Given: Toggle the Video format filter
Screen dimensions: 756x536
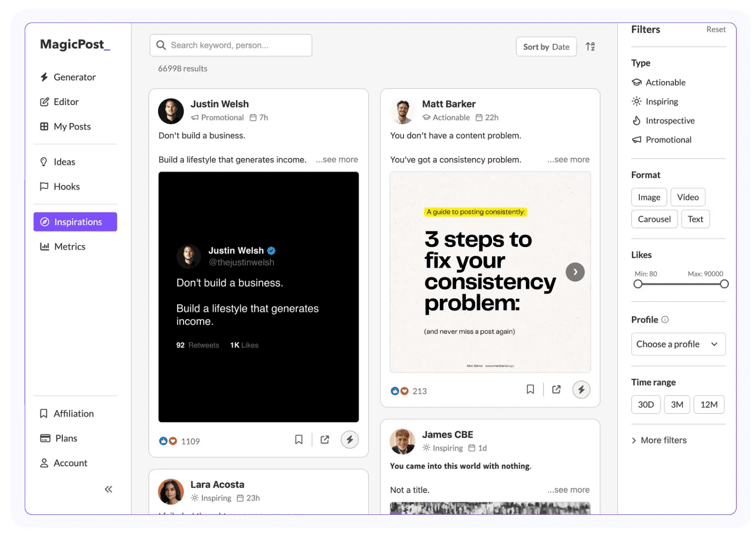Looking at the screenshot, I should pos(688,197).
